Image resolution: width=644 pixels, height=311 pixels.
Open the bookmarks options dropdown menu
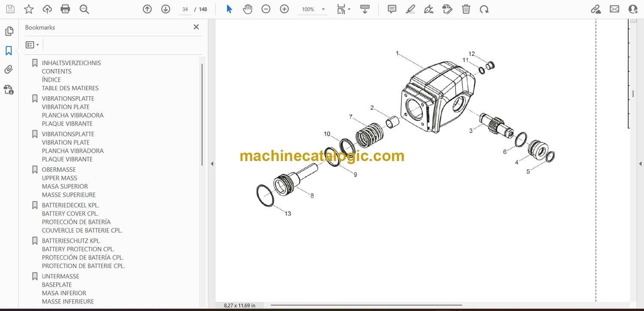point(32,45)
